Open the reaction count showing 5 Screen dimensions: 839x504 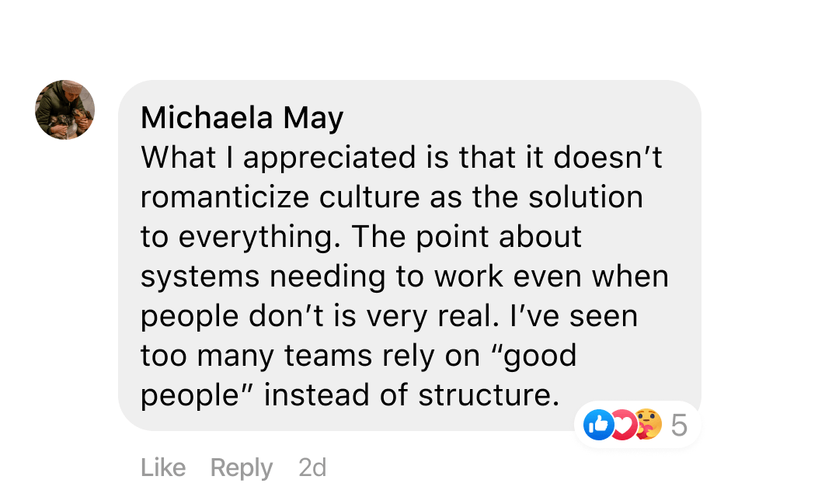tap(679, 425)
